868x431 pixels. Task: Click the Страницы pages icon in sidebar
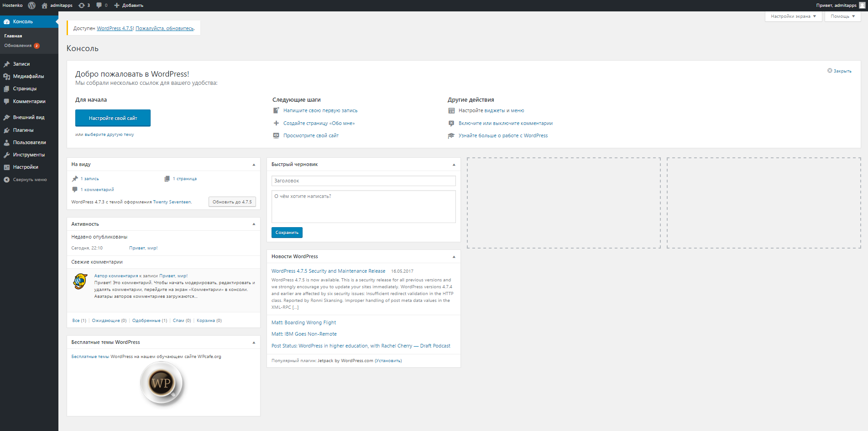[7, 88]
